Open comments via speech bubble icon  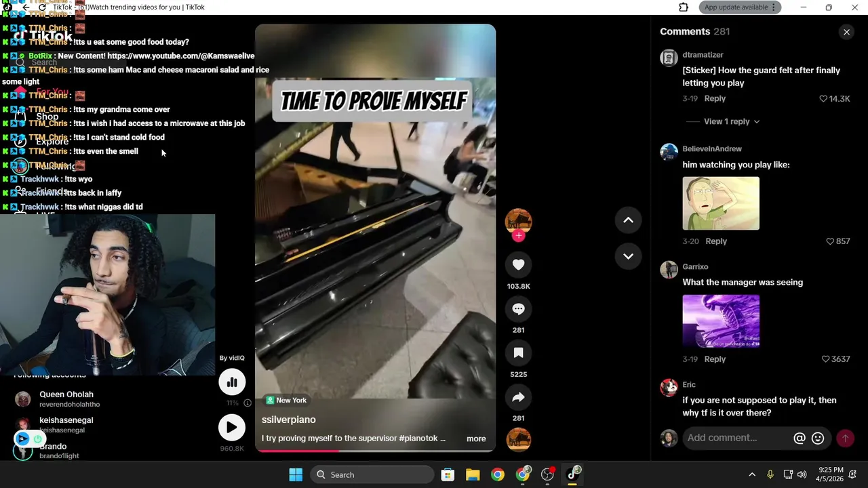coord(518,309)
